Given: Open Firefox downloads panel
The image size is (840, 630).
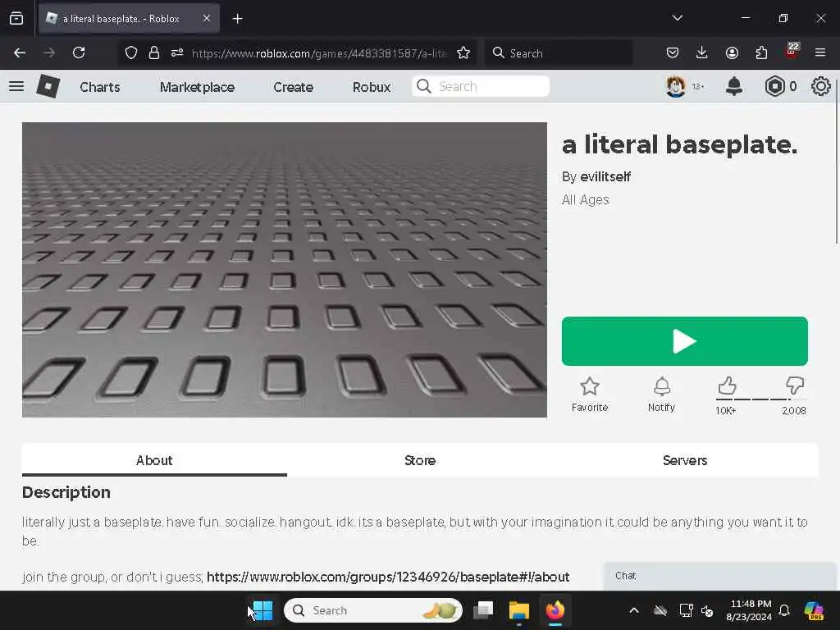Looking at the screenshot, I should [x=702, y=52].
